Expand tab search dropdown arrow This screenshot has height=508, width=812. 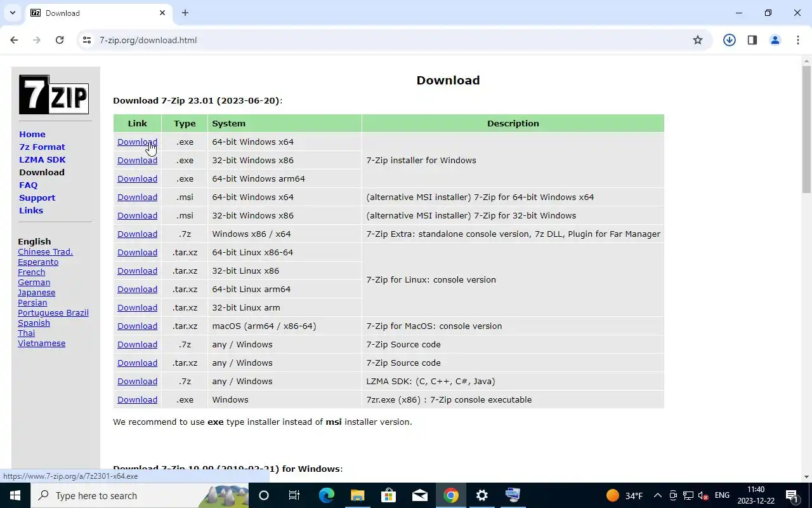[12, 13]
